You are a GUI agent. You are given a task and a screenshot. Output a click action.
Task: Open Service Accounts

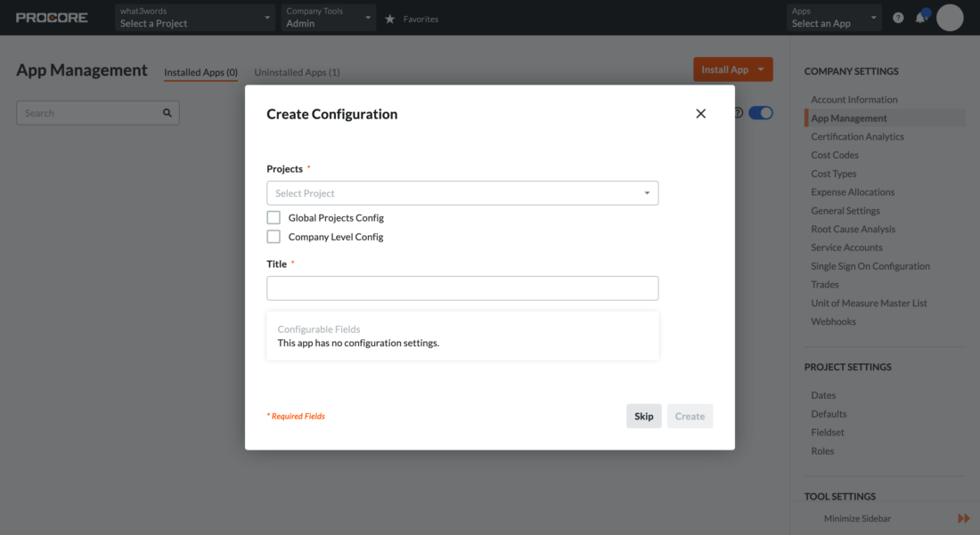(846, 247)
